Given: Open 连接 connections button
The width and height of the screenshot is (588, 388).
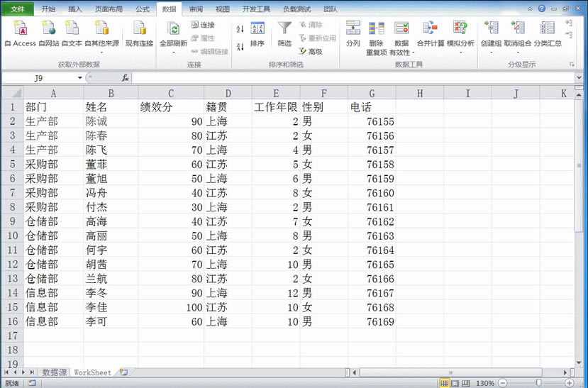Looking at the screenshot, I should [203, 25].
